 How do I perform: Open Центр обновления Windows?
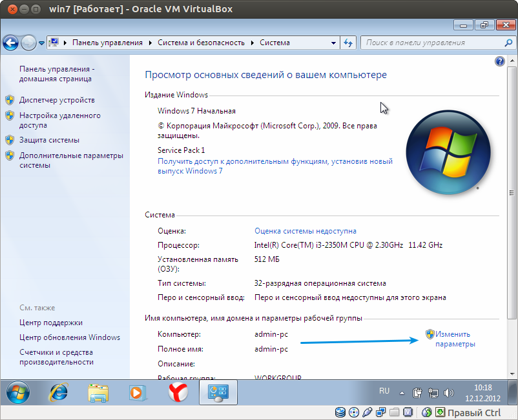[70, 337]
